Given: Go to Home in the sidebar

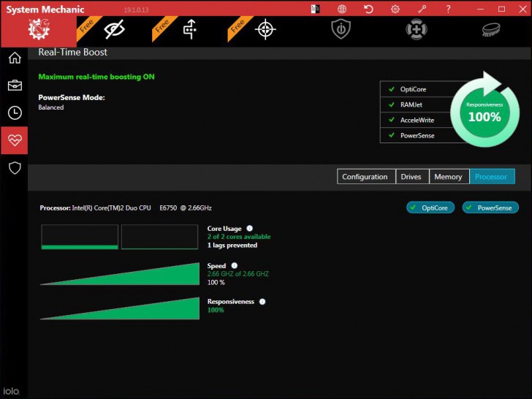Looking at the screenshot, I should [15, 58].
